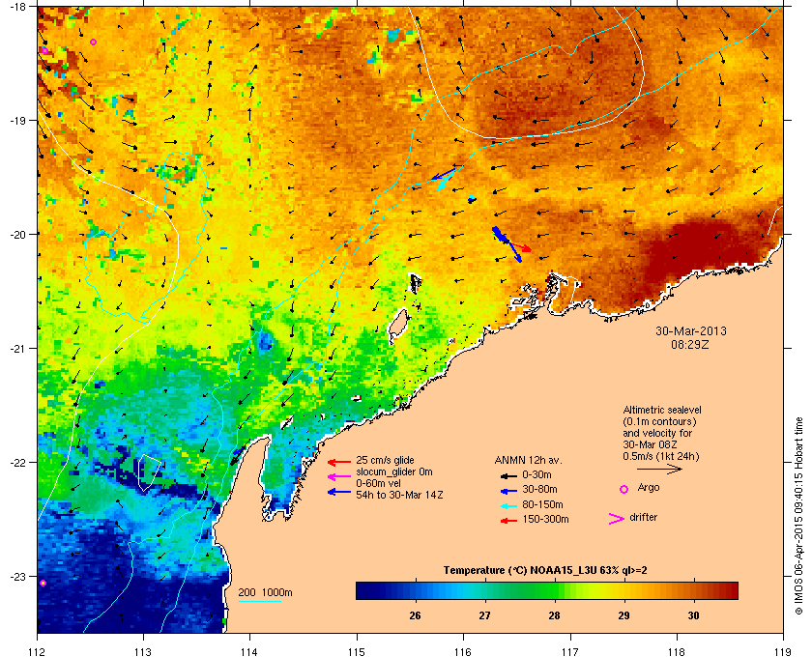
Task: Click the '30-80m' depth range label
Action: (539, 489)
